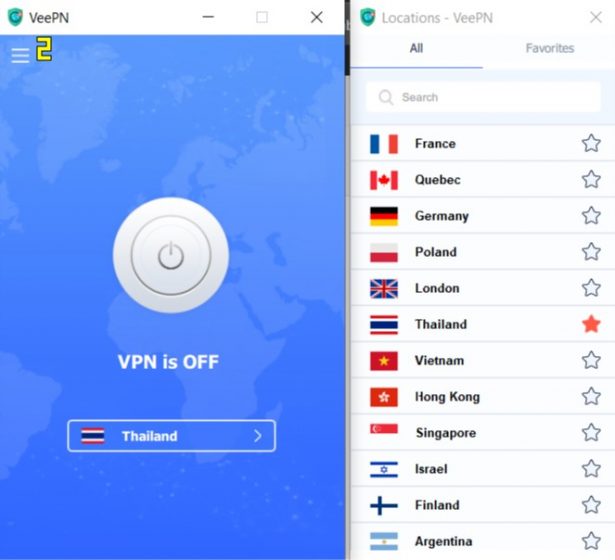The image size is (615, 560).
Task: Pick the Israel flag icon
Action: coord(384,469)
